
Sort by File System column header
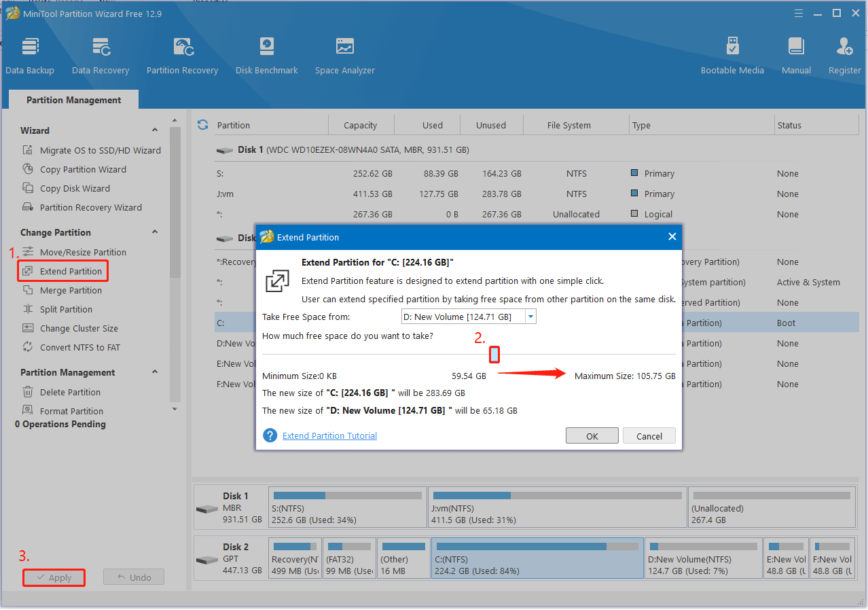[x=569, y=126]
